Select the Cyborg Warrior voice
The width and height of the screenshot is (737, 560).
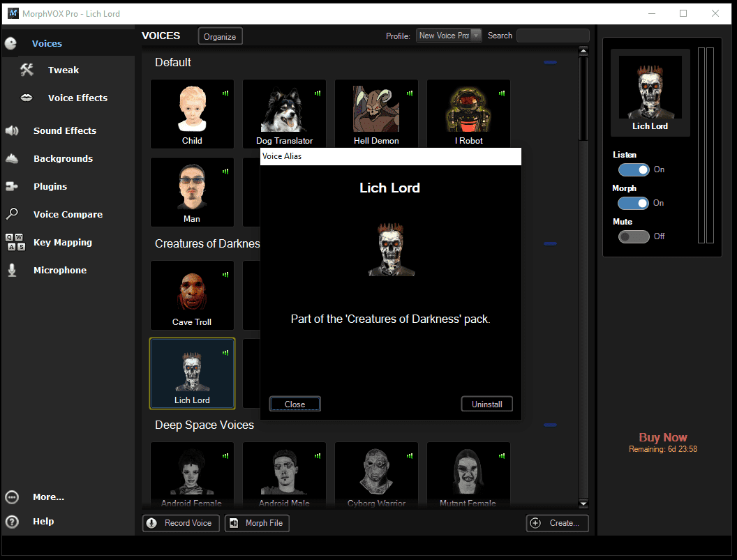click(376, 474)
